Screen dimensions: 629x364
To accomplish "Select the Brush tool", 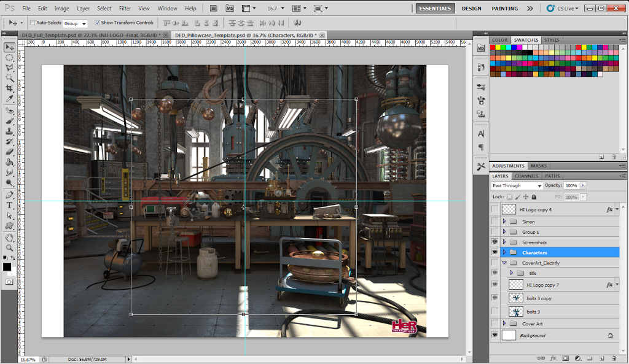I will click(x=9, y=121).
